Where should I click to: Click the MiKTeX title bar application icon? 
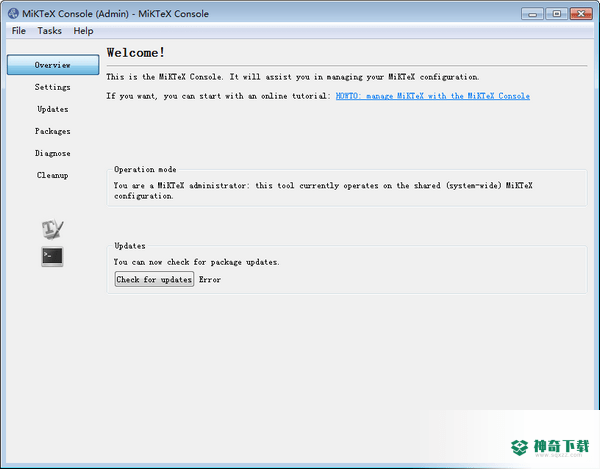(x=13, y=13)
